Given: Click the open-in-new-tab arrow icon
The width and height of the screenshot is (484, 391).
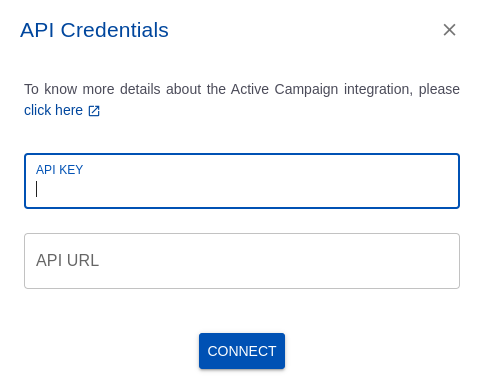Looking at the screenshot, I should 94,111.
